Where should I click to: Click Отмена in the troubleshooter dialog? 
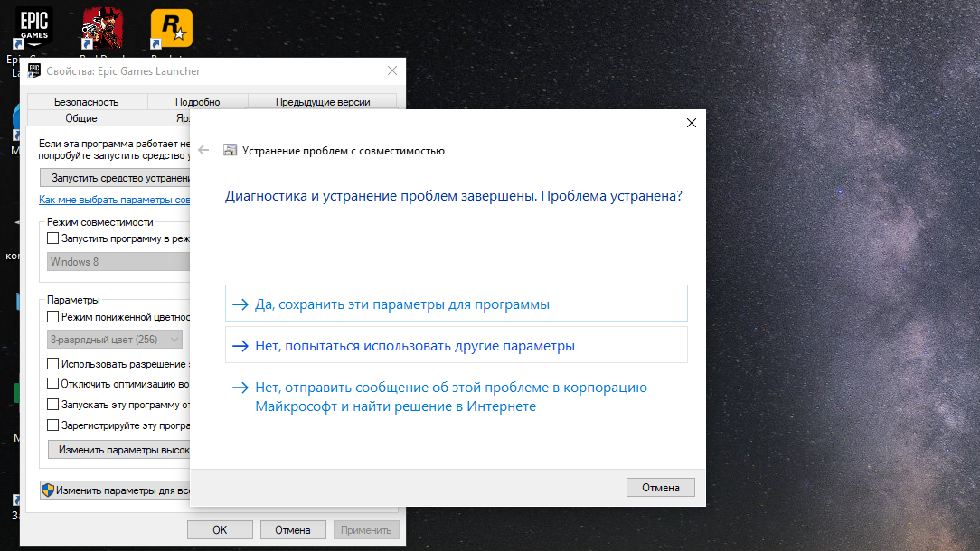(661, 487)
